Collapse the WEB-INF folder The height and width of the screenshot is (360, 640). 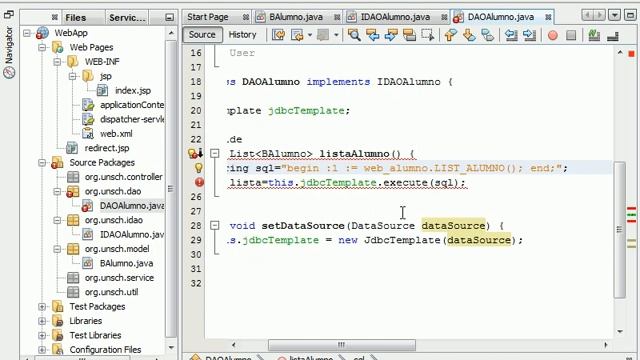tap(57, 62)
